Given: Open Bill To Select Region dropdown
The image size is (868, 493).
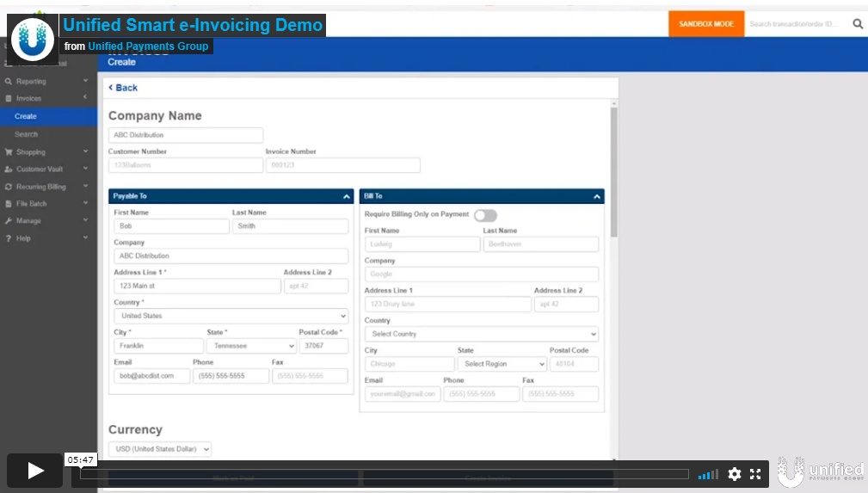Looking at the screenshot, I should click(502, 364).
